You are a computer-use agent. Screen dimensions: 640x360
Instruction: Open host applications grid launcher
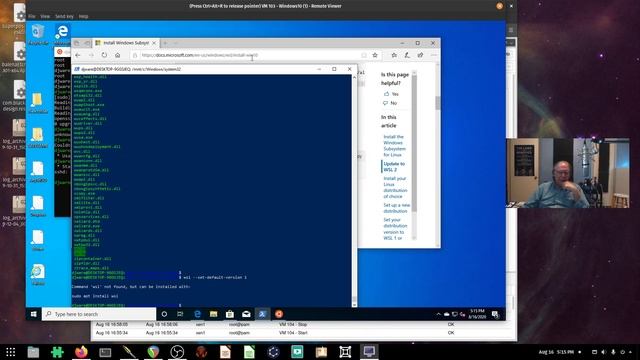pyautogui.click(x=11, y=351)
